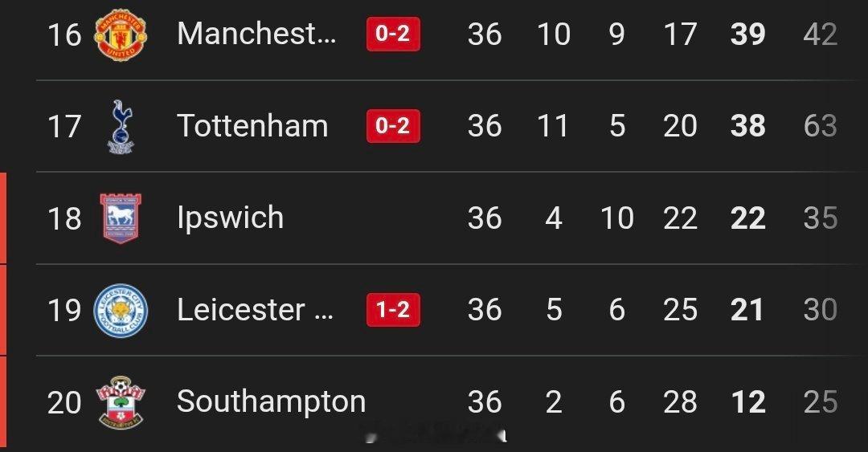This screenshot has width=868, height=452.
Task: Open the Leicester team name entry
Action: click(x=256, y=310)
